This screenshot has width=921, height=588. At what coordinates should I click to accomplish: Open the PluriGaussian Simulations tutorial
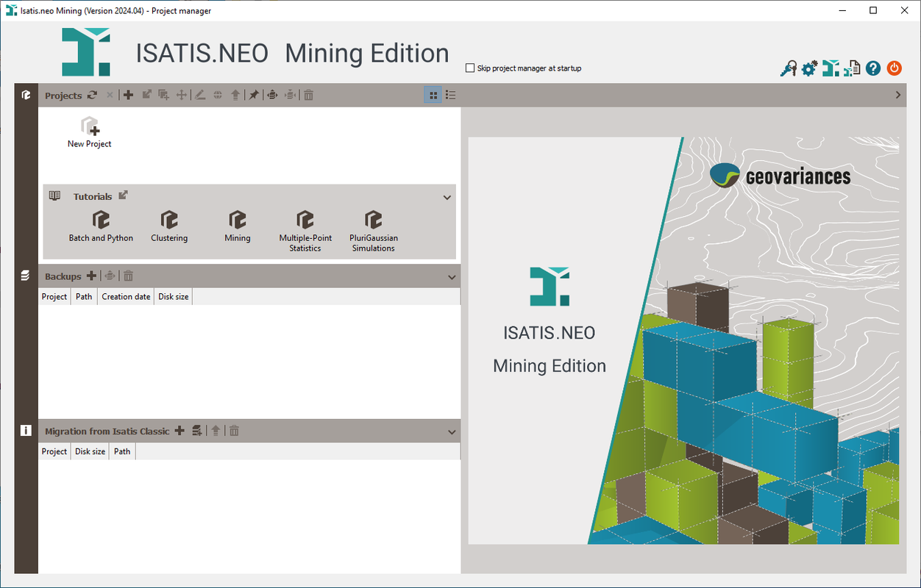point(373,232)
